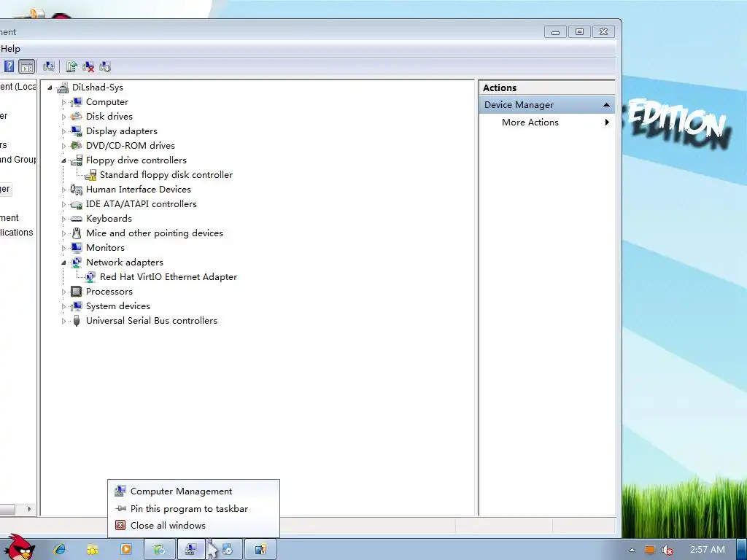Screen dimensions: 747x560
Task: Click the Display adapters icon
Action: (76, 131)
